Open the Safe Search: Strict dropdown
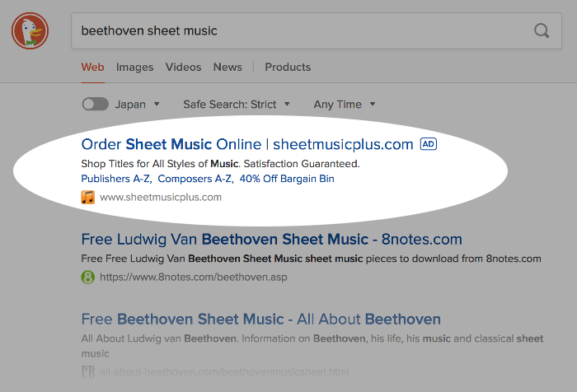This screenshot has width=577, height=392. [237, 105]
